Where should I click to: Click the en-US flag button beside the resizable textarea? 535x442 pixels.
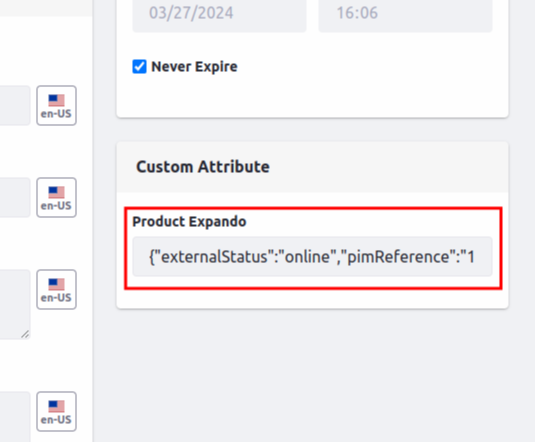(x=56, y=289)
